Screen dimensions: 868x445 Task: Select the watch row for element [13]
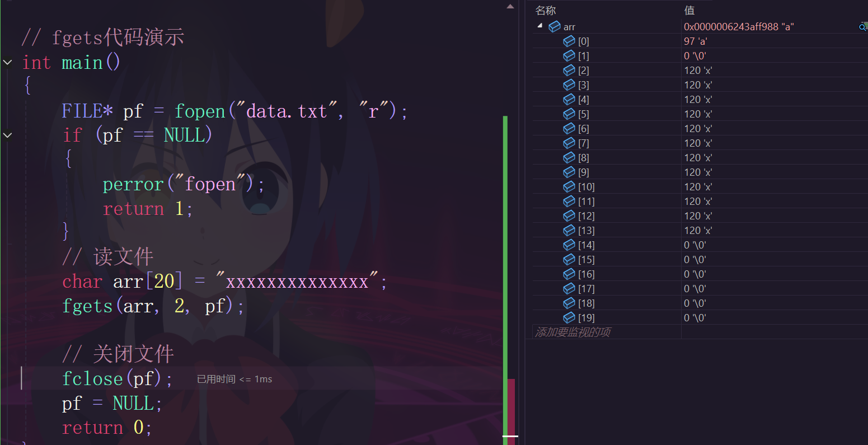pos(700,230)
